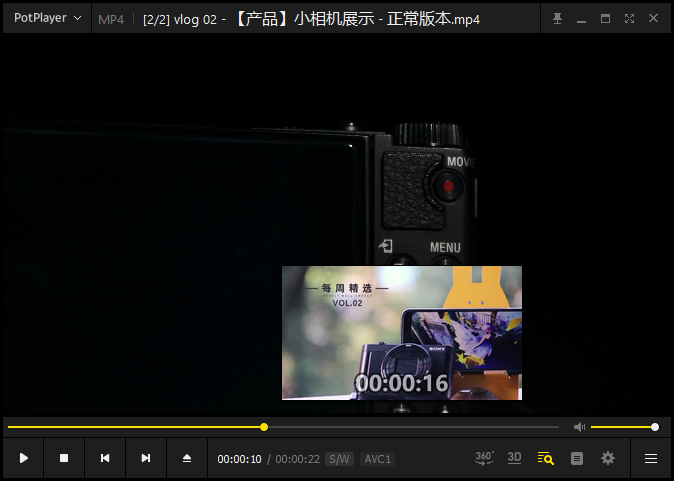Pin the player window always on top
The image size is (674, 481).
558,18
